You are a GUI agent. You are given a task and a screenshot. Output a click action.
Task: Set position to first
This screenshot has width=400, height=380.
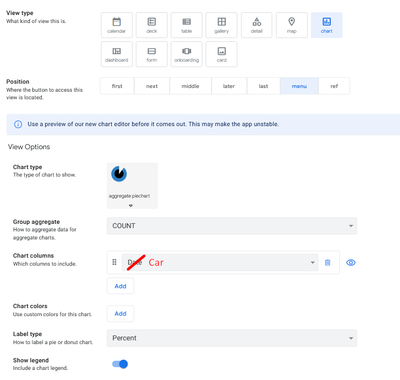click(x=117, y=86)
